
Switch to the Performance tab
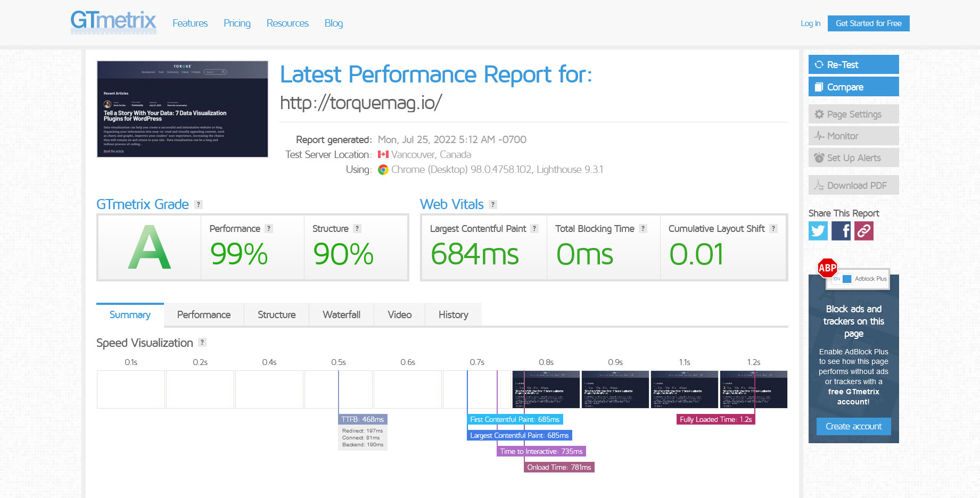pos(204,314)
